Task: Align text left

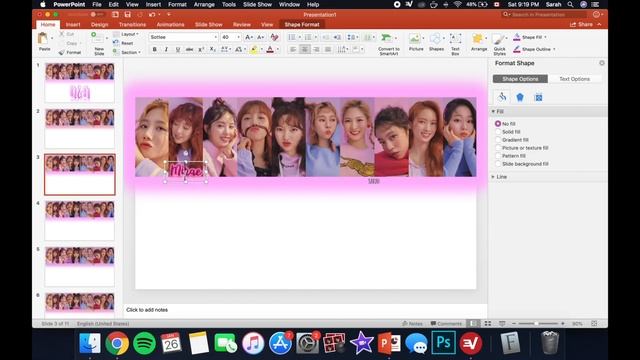Action: point(293,49)
